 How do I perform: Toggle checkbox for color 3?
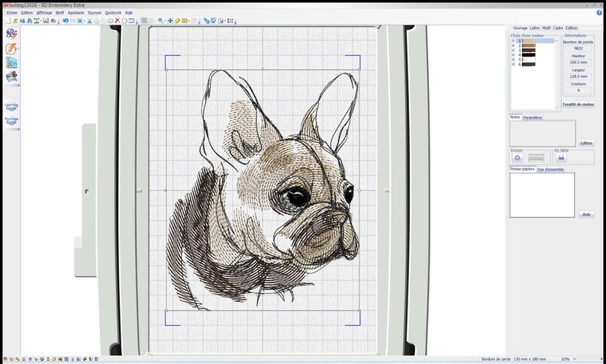pyautogui.click(x=513, y=50)
